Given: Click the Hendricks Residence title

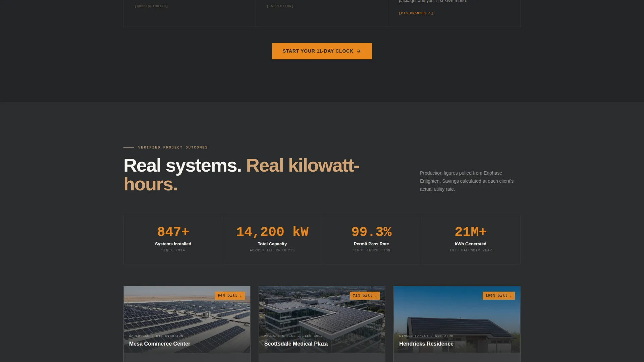Looking at the screenshot, I should tap(426, 344).
